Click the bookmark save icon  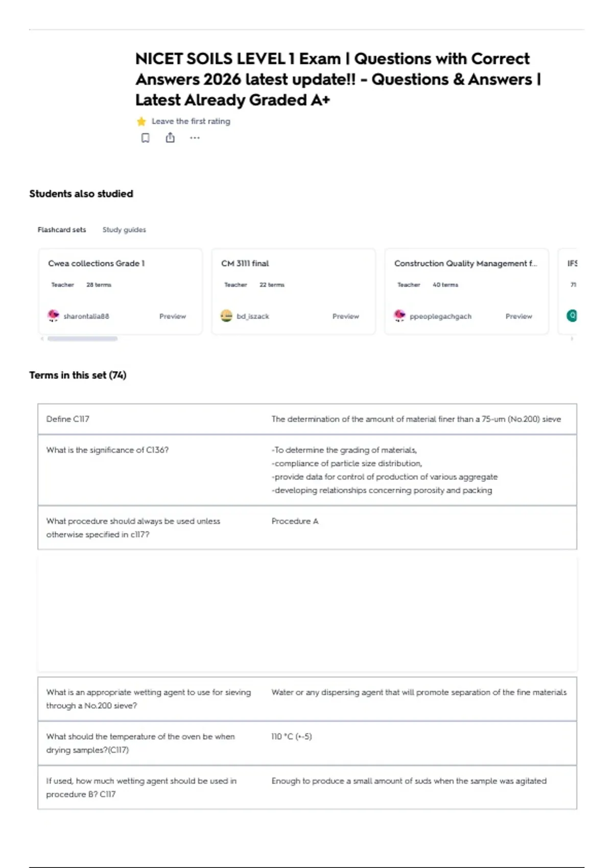pyautogui.click(x=146, y=138)
